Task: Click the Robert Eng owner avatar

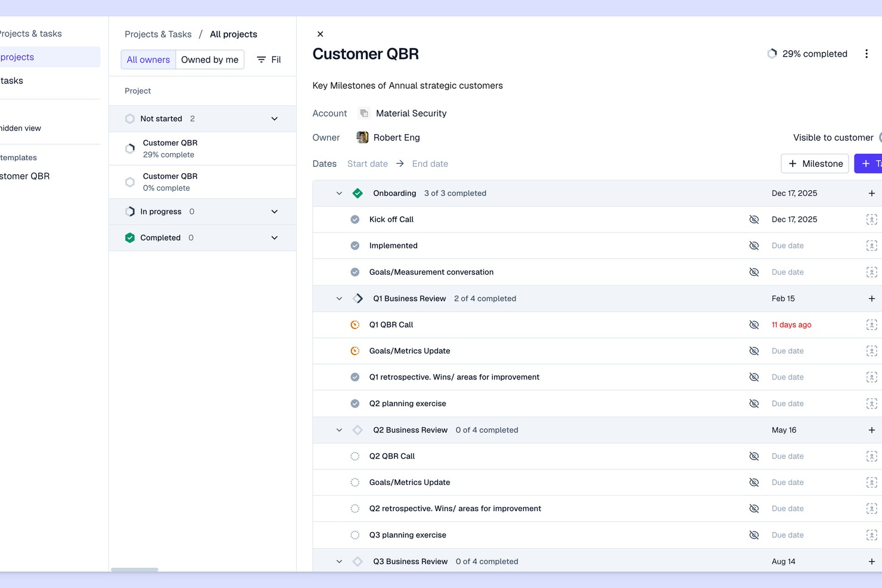Action: 362,137
